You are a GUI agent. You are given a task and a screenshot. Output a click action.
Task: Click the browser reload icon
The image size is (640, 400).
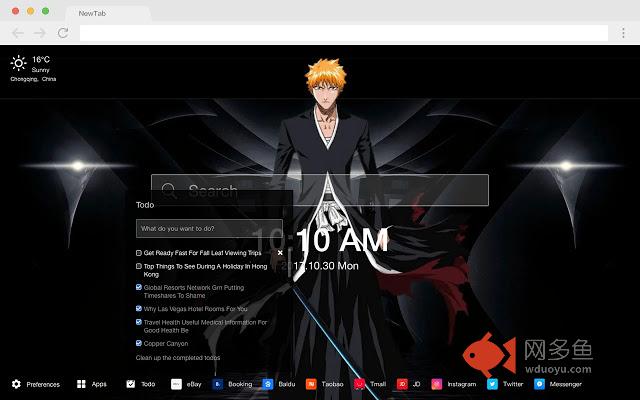pyautogui.click(x=63, y=33)
